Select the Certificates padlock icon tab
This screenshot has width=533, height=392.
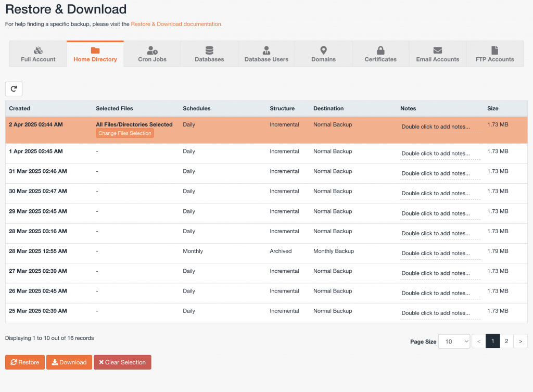[x=380, y=50]
